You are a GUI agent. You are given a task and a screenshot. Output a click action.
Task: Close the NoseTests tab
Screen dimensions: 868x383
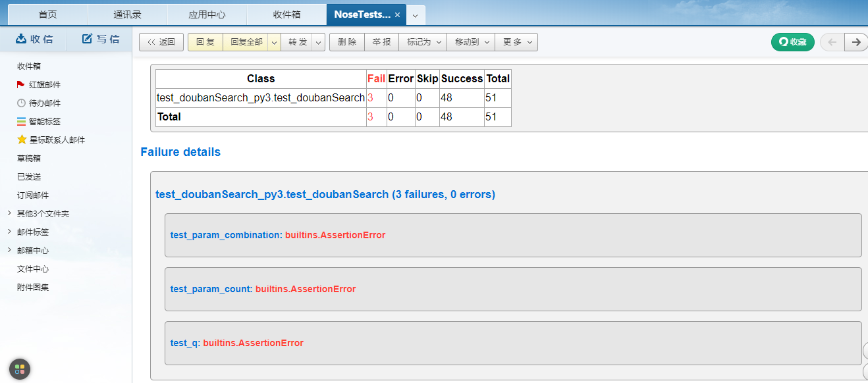pos(397,14)
